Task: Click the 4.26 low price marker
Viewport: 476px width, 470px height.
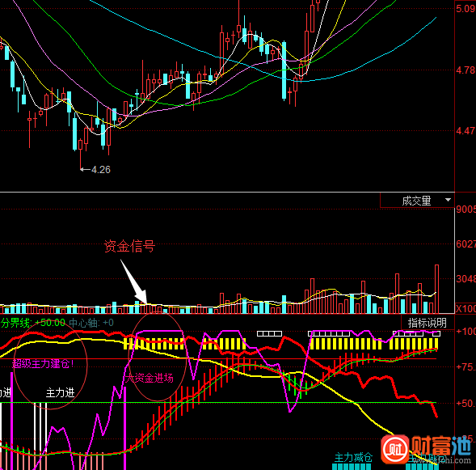Action: pos(95,170)
